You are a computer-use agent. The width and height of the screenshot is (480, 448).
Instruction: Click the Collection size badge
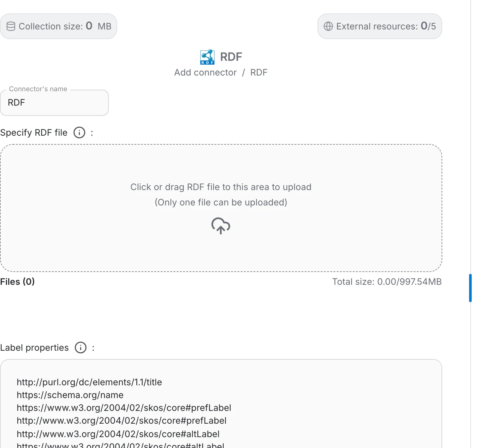click(x=59, y=26)
